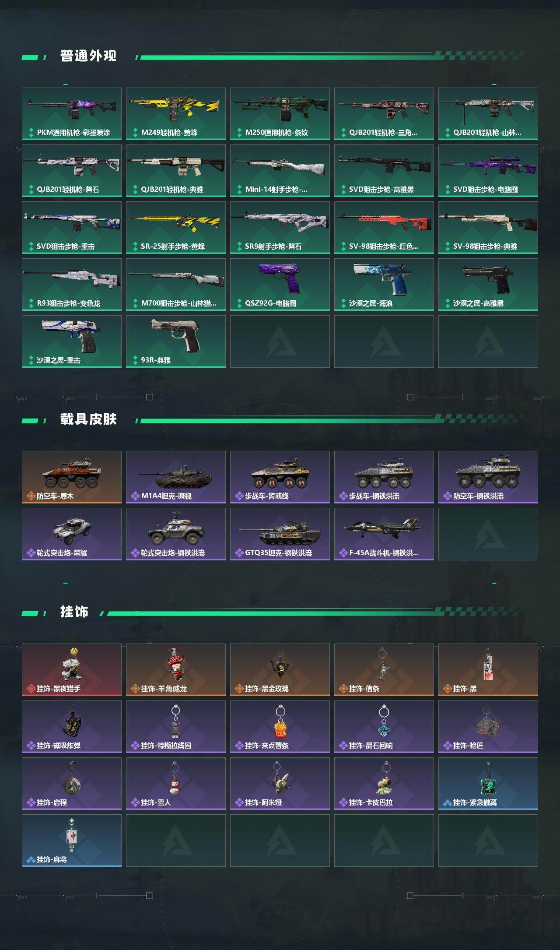Pick the 挂饰-来点薯条 fries charm
This screenshot has width=560, height=950.
[x=280, y=727]
